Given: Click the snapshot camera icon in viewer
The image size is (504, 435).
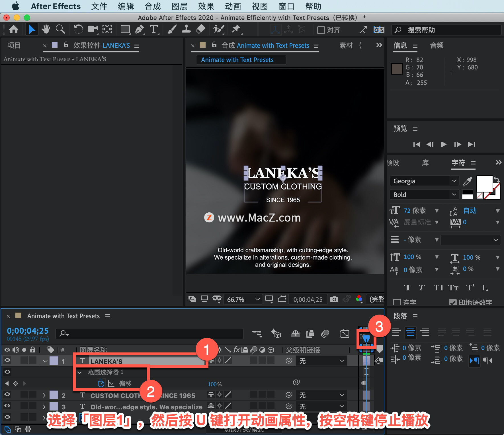Looking at the screenshot, I should coord(334,299).
